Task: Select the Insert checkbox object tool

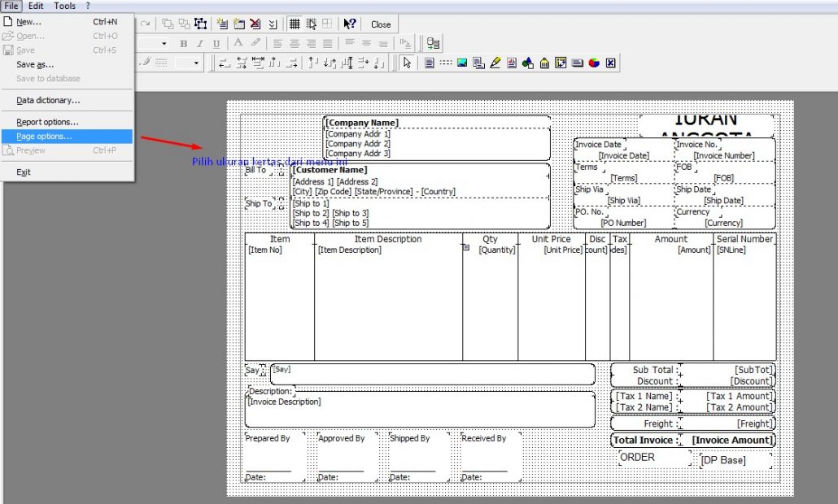Action: [x=611, y=63]
